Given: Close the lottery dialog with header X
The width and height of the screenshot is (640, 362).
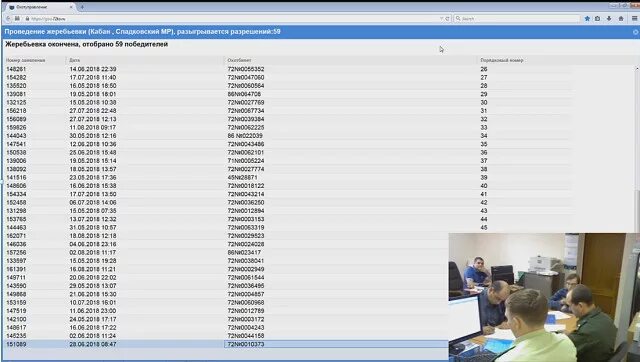Looking at the screenshot, I should pos(636,32).
